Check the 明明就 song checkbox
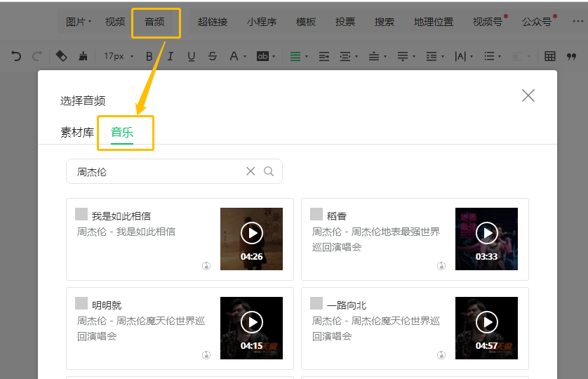Viewport: 588px width, 379px height. pyautogui.click(x=81, y=303)
